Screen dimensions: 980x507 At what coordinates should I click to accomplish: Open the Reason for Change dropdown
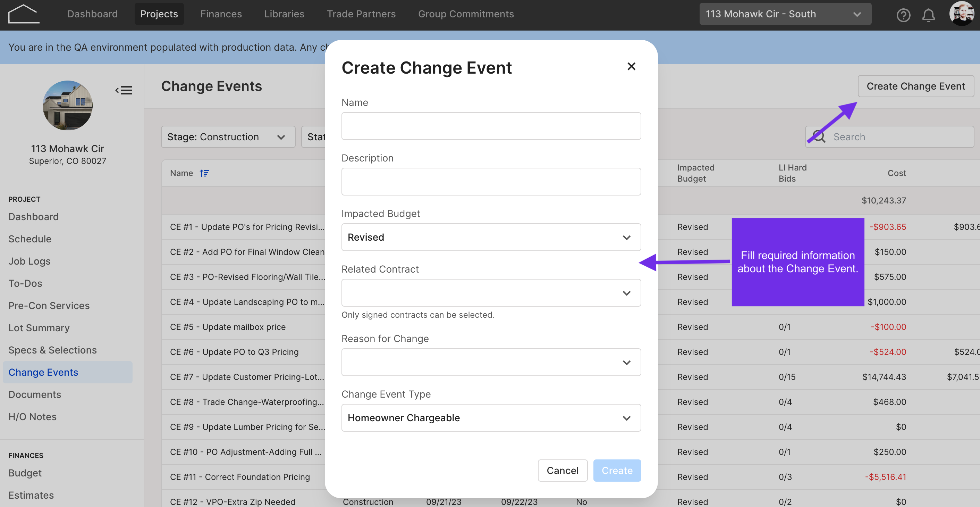pos(491,362)
